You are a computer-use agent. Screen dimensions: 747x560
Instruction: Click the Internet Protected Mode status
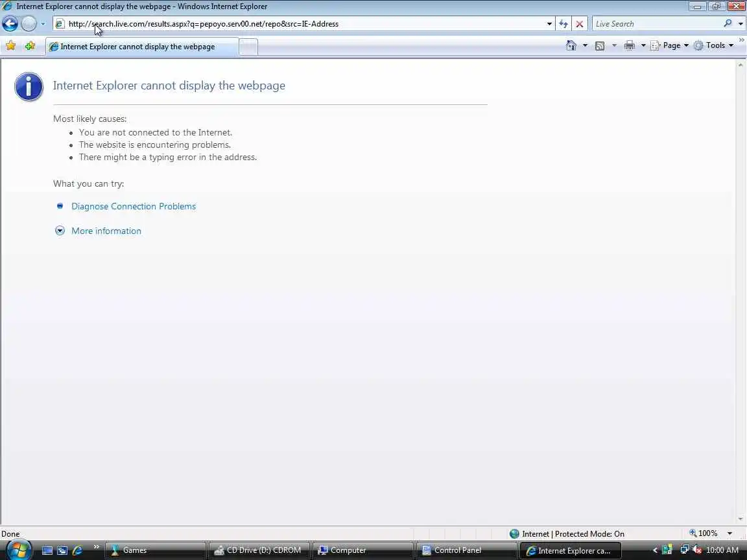[567, 534]
